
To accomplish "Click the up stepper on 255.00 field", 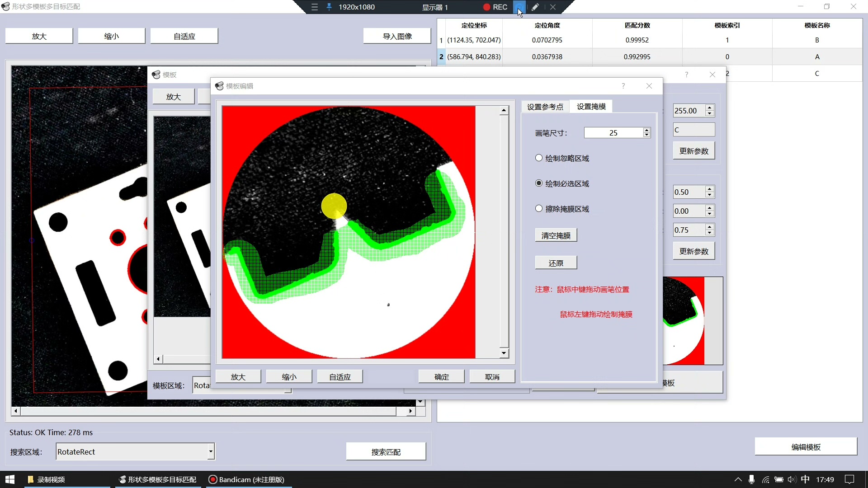I will click(710, 108).
